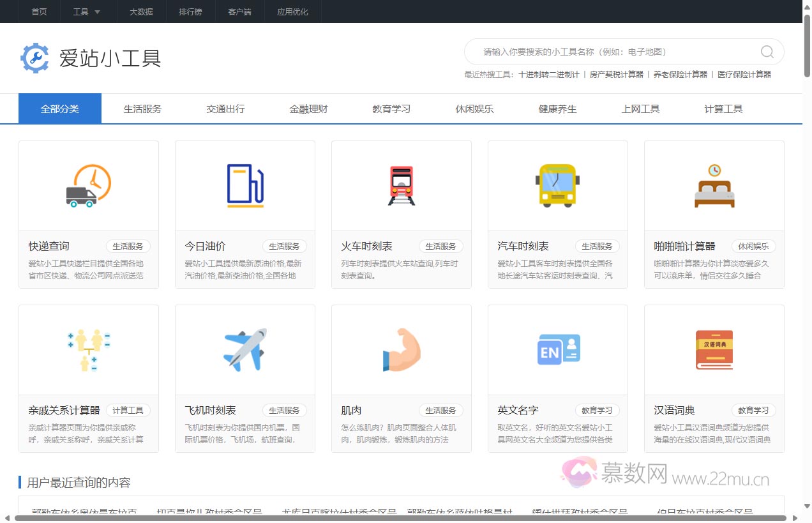This screenshot has height=523, width=812.
Task: Click the airplane icon for 飞机时刻表
Action: 244,349
